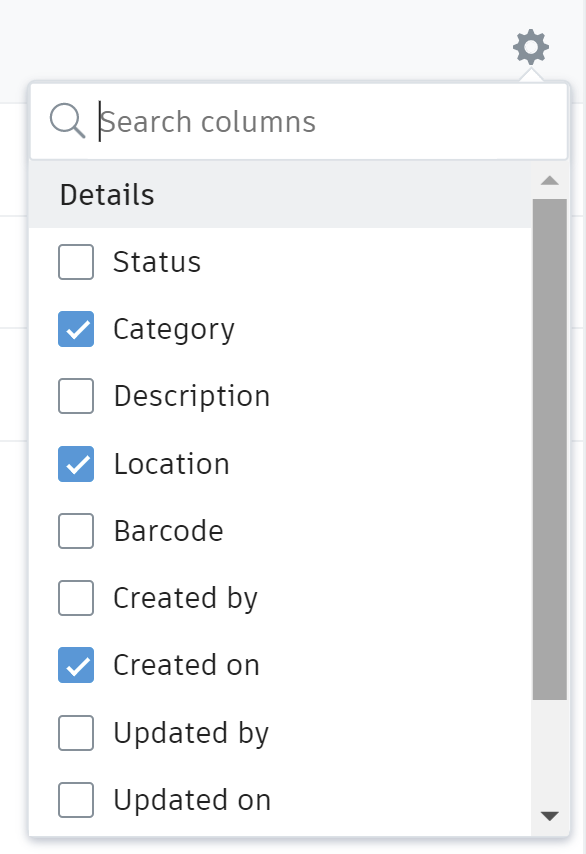Select the Updated by row label
The height and width of the screenshot is (854, 586).
[x=190, y=732]
